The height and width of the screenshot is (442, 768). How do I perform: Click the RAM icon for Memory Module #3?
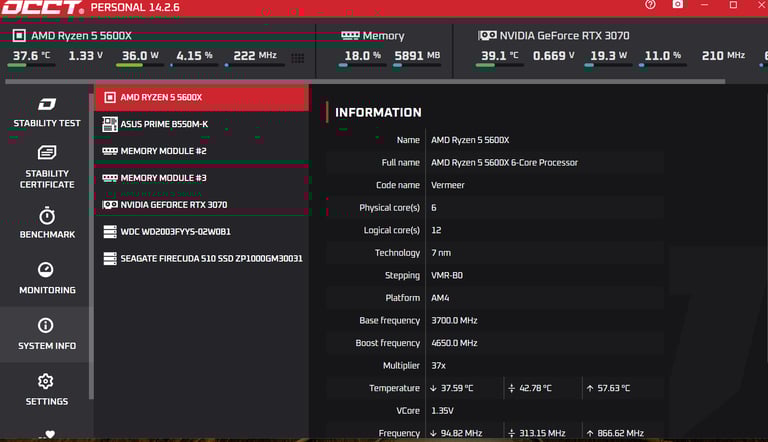click(x=110, y=177)
